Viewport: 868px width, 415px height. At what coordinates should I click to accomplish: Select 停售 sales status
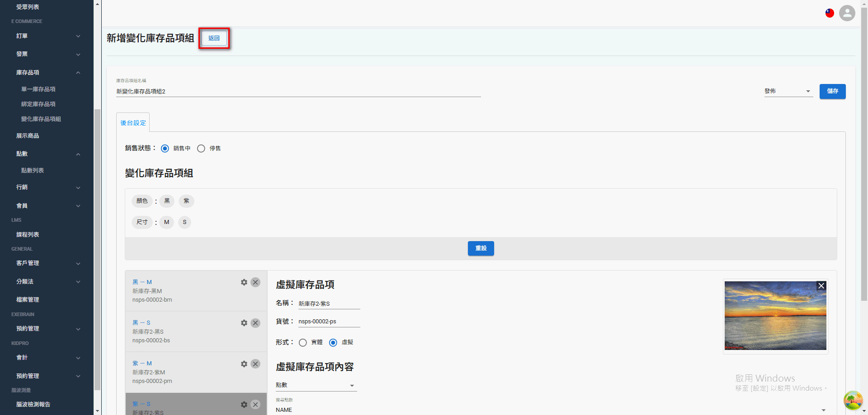(201, 149)
